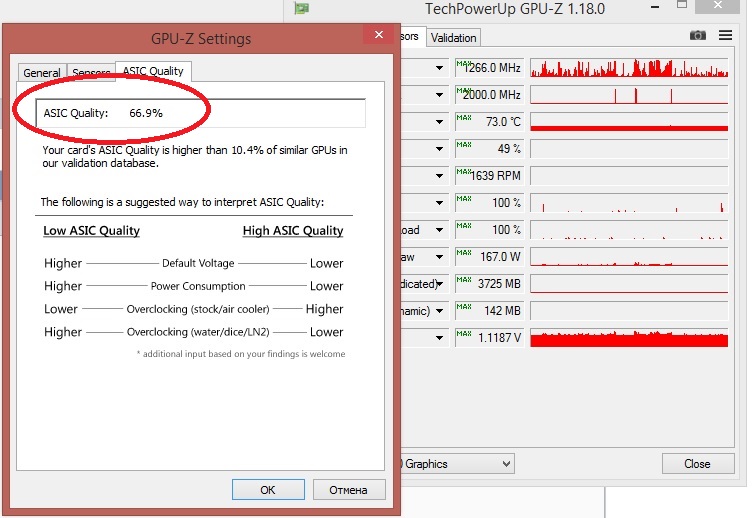Screen dimensions: 752x518
Task: Click the camera screenshot icon in GPU-Z
Action: (x=698, y=35)
